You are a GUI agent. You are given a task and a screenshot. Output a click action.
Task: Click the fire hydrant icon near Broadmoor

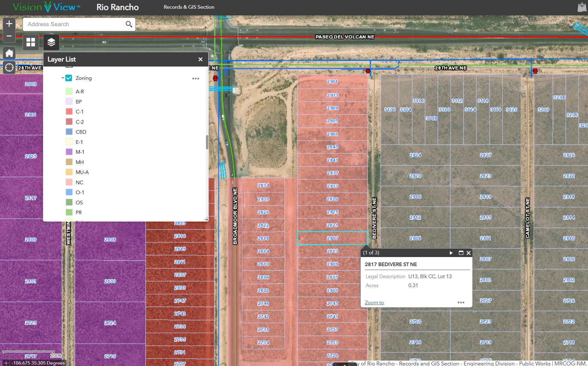pos(215,78)
